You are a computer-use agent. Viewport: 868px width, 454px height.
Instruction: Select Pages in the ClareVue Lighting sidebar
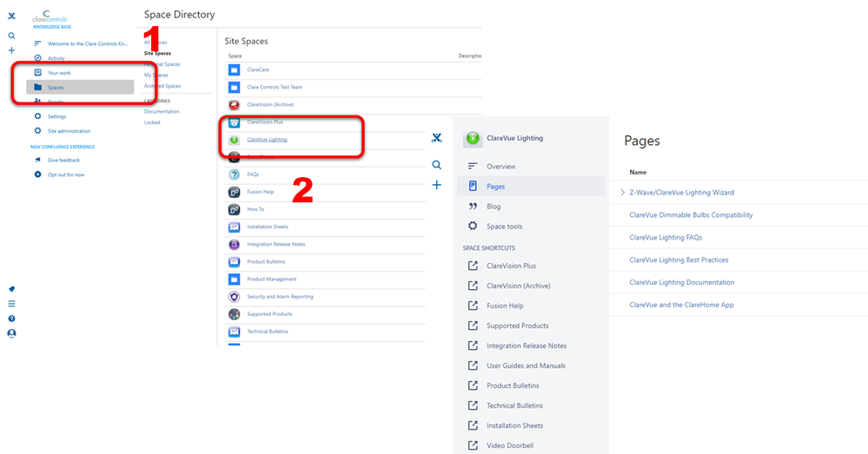pos(531,187)
